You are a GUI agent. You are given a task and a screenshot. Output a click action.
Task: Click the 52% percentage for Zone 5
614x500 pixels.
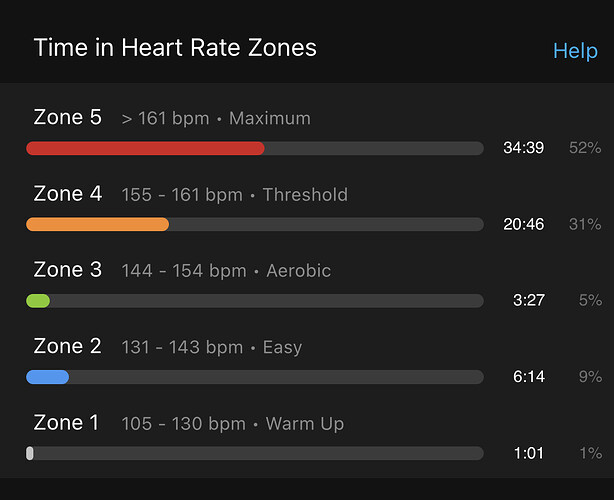click(585, 148)
